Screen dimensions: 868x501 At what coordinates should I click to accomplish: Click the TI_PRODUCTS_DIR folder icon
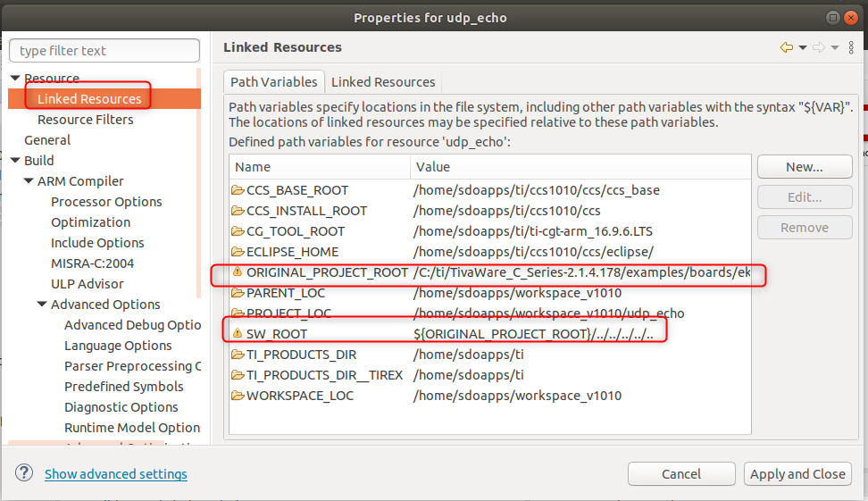coord(238,355)
